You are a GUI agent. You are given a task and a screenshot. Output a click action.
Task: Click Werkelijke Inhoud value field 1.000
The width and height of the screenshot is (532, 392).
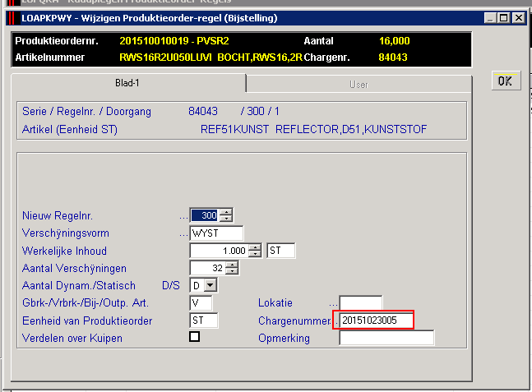coord(220,251)
